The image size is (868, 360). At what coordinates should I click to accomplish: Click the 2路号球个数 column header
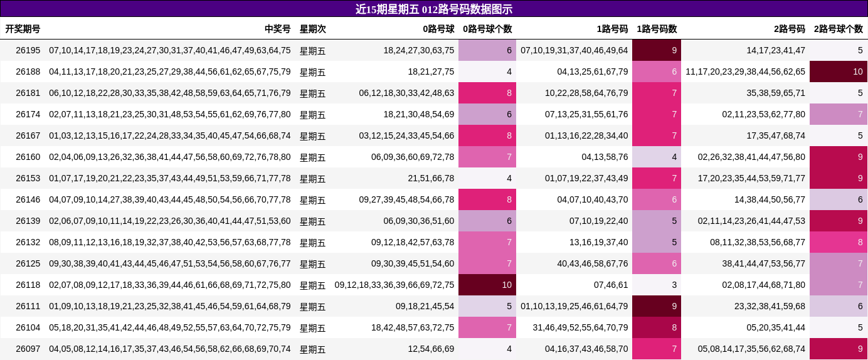point(839,29)
